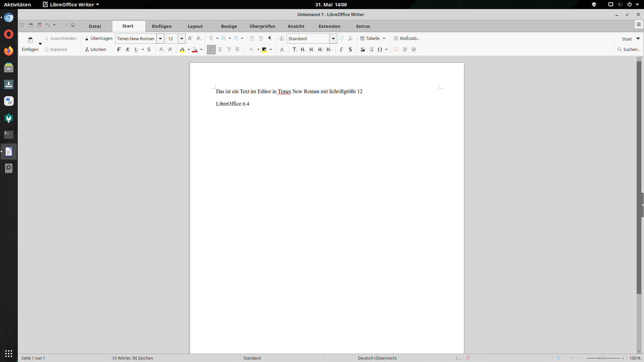Open the font size dropdown
Viewport: 644px width, 362px height.
[x=182, y=39]
